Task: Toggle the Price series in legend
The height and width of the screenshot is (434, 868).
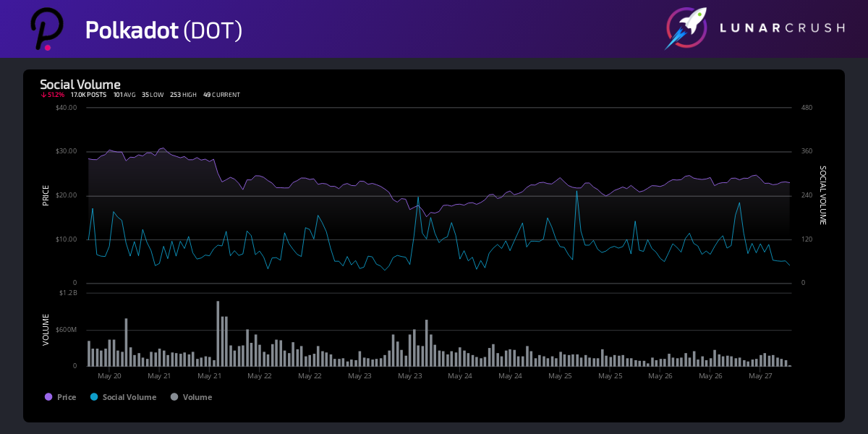Action: 67,397
